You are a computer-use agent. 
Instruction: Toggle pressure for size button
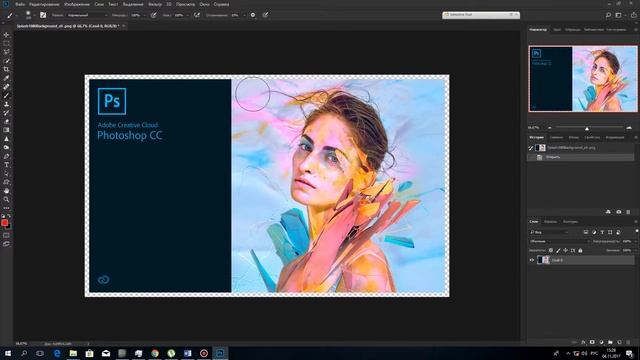pos(265,15)
